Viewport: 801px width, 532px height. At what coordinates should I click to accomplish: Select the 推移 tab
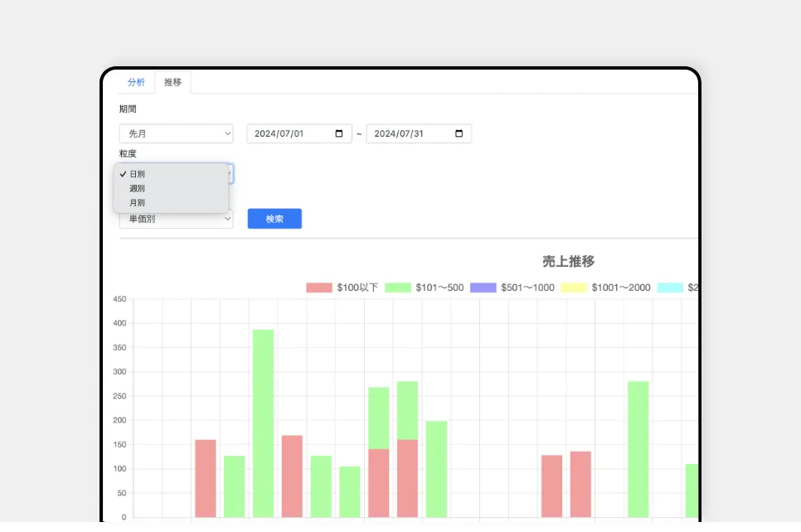(172, 82)
